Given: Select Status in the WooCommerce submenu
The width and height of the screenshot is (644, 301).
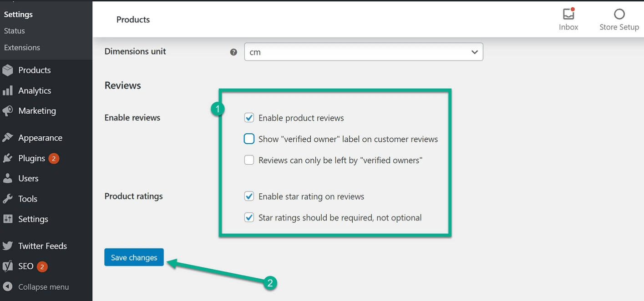Looking at the screenshot, I should pos(15,31).
